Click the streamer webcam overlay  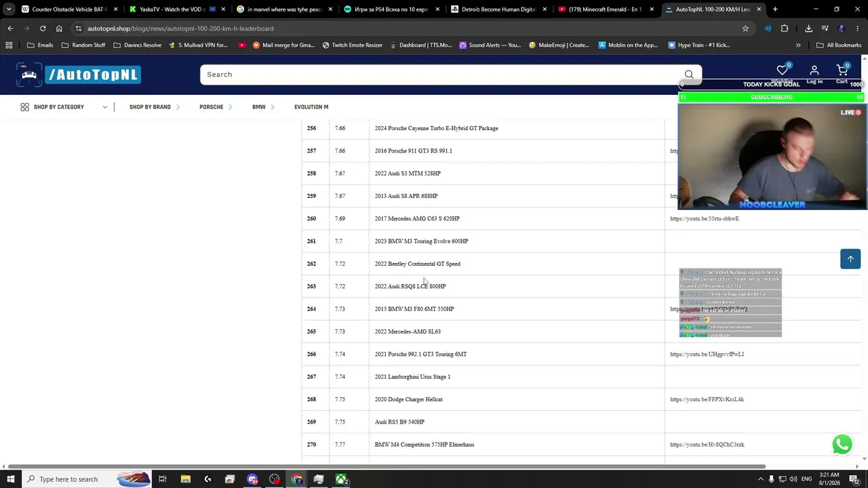coord(772,157)
